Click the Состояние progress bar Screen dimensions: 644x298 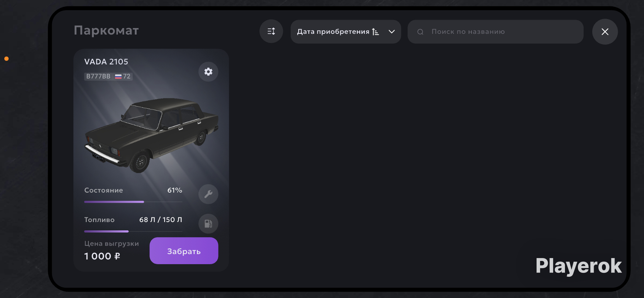point(133,202)
